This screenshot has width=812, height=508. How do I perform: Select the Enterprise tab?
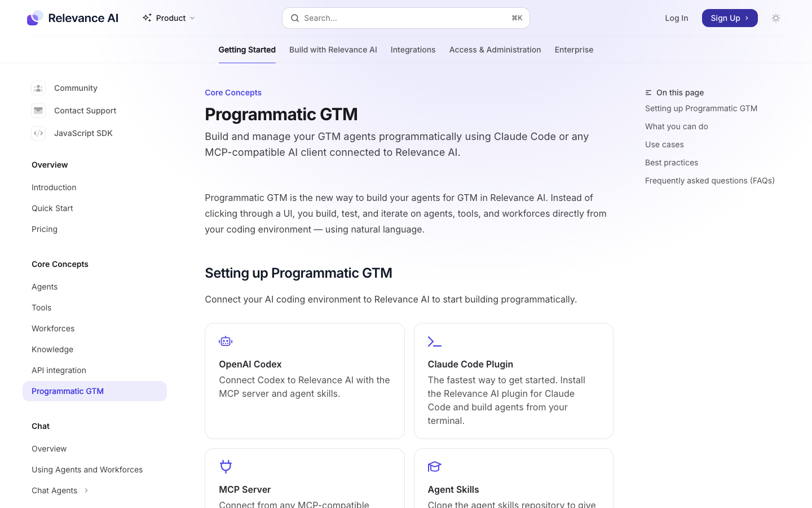(x=574, y=50)
